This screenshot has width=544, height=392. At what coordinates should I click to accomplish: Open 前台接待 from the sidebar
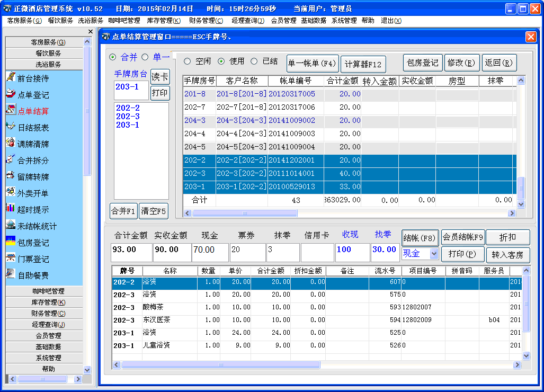(32, 78)
